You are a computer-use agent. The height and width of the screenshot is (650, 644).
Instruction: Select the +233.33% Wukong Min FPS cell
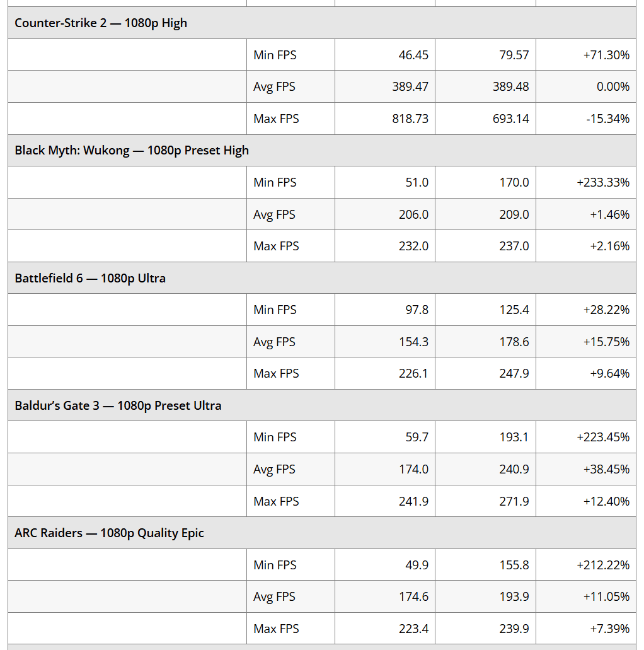[602, 182]
